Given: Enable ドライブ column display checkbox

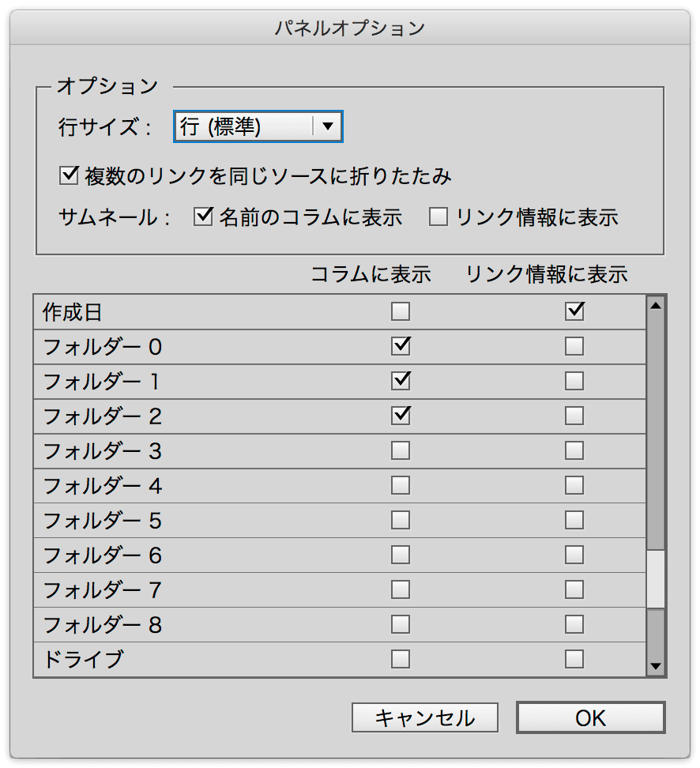Looking at the screenshot, I should point(401,659).
